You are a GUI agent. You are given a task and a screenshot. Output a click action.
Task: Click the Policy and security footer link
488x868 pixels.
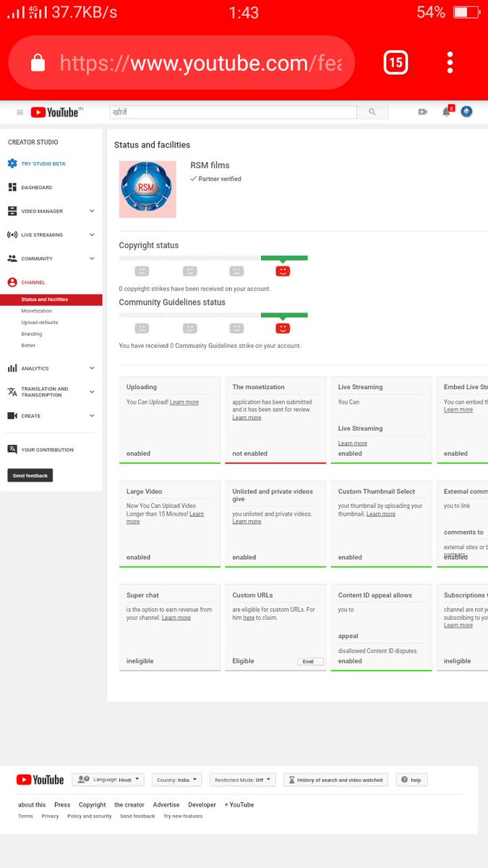(x=90, y=816)
